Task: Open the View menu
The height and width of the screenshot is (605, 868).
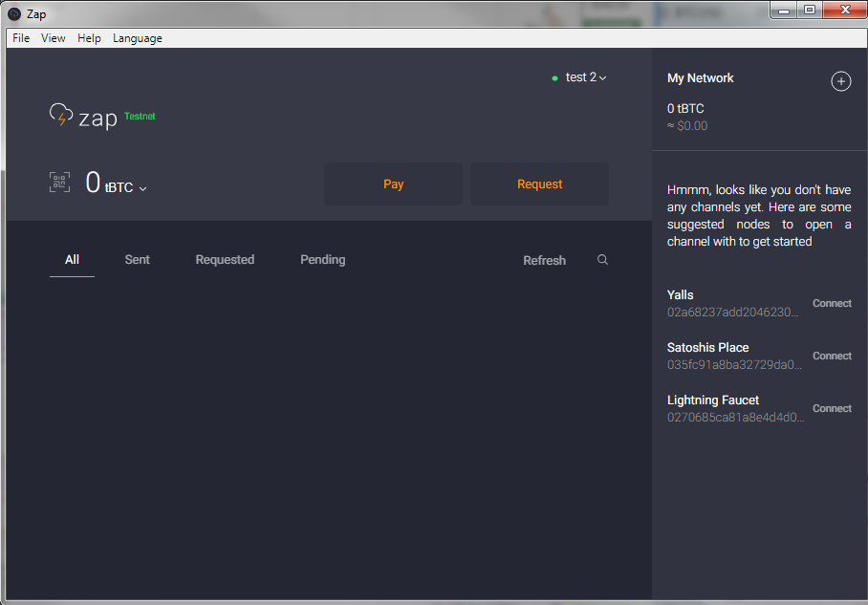Action: point(54,38)
